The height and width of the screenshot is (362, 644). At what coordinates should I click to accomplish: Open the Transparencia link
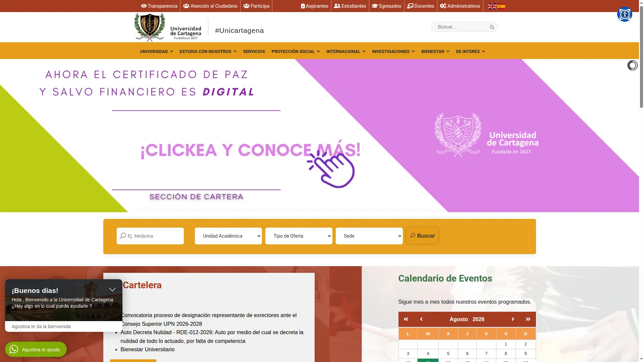[x=159, y=6]
